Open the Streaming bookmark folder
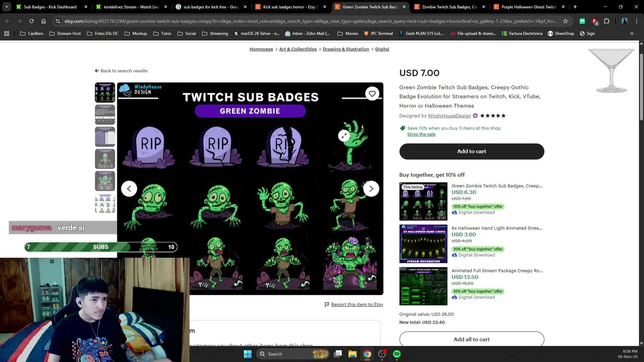 [214, 33]
